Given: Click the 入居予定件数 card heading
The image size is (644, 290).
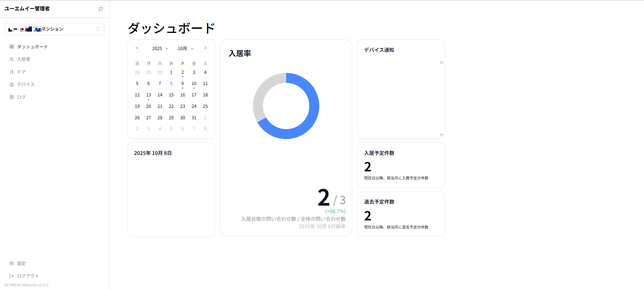Looking at the screenshot, I should (379, 153).
